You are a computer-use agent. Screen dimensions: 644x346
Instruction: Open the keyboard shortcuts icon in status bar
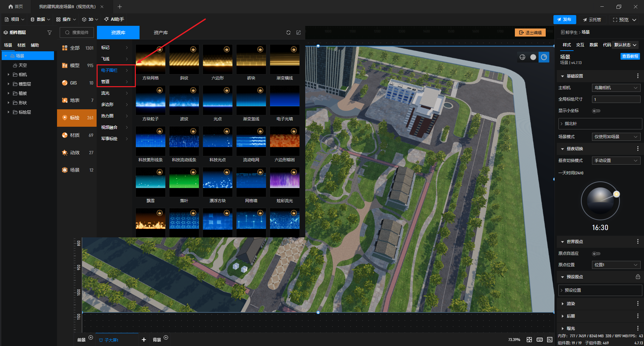pos(540,340)
